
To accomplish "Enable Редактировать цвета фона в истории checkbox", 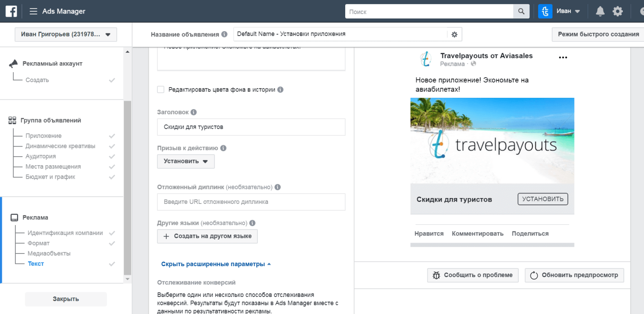I will (161, 89).
